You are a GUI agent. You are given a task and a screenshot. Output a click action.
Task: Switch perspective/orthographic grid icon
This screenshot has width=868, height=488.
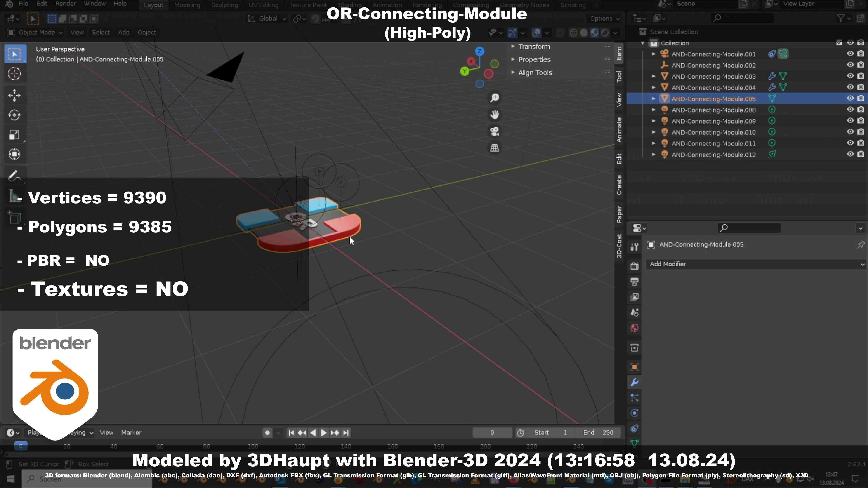494,148
